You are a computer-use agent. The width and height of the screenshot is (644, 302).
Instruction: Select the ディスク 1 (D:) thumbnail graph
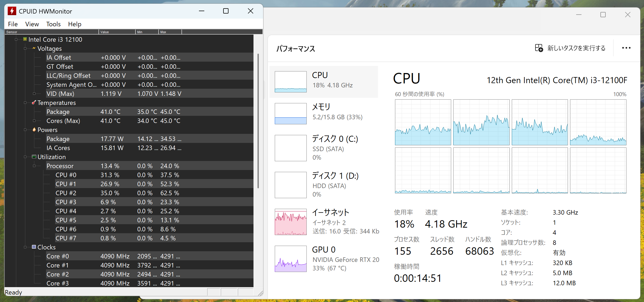(x=290, y=185)
